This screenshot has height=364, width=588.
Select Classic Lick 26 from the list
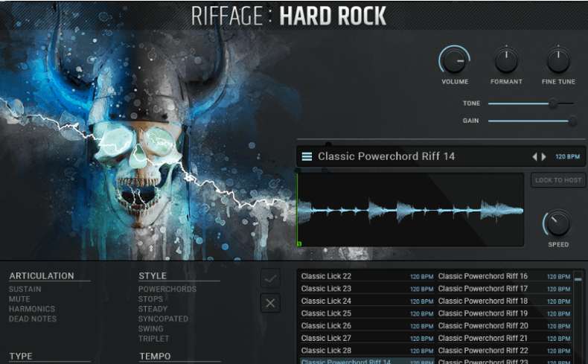tap(367, 326)
